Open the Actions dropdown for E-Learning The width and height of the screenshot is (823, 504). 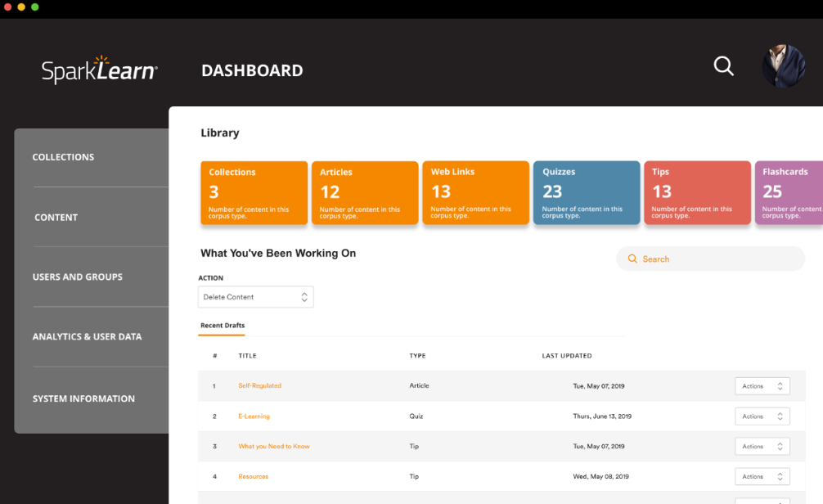pos(762,416)
